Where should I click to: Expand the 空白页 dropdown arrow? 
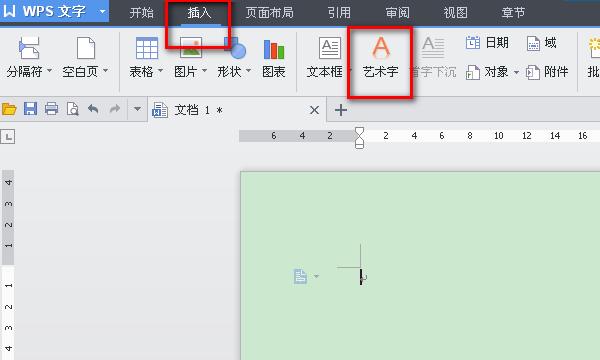pos(105,71)
